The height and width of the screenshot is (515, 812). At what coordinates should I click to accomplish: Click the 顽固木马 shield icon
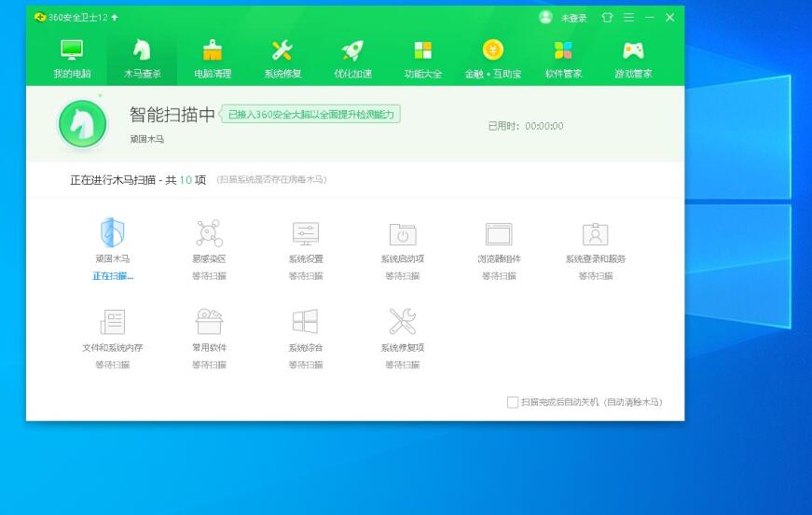point(113,232)
